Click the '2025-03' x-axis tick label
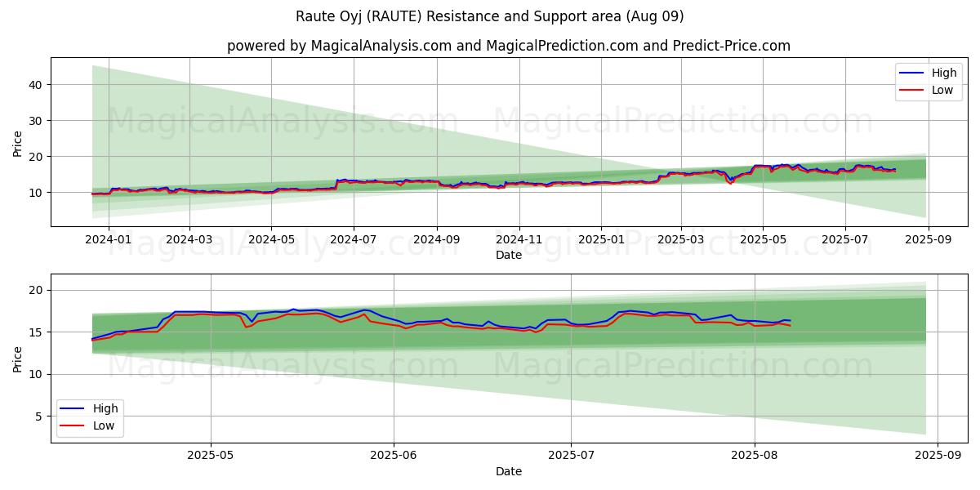The height and width of the screenshot is (490, 980). tap(681, 240)
